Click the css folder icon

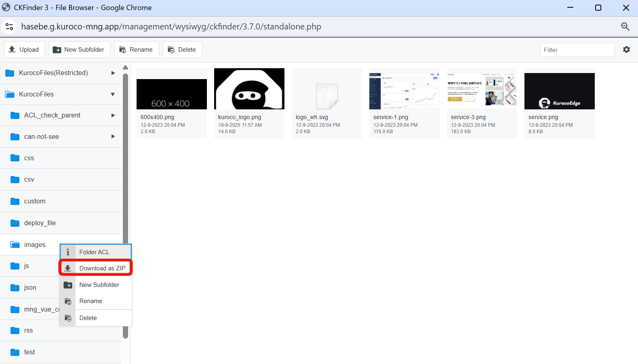pyautogui.click(x=15, y=158)
